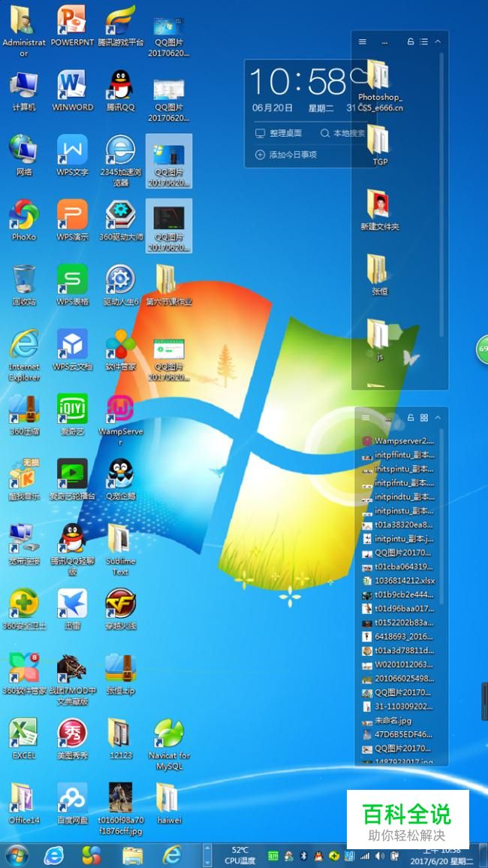Image resolution: width=488 pixels, height=868 pixels.
Task: Open the WINWORD desktop shortcut
Action: click(x=73, y=91)
